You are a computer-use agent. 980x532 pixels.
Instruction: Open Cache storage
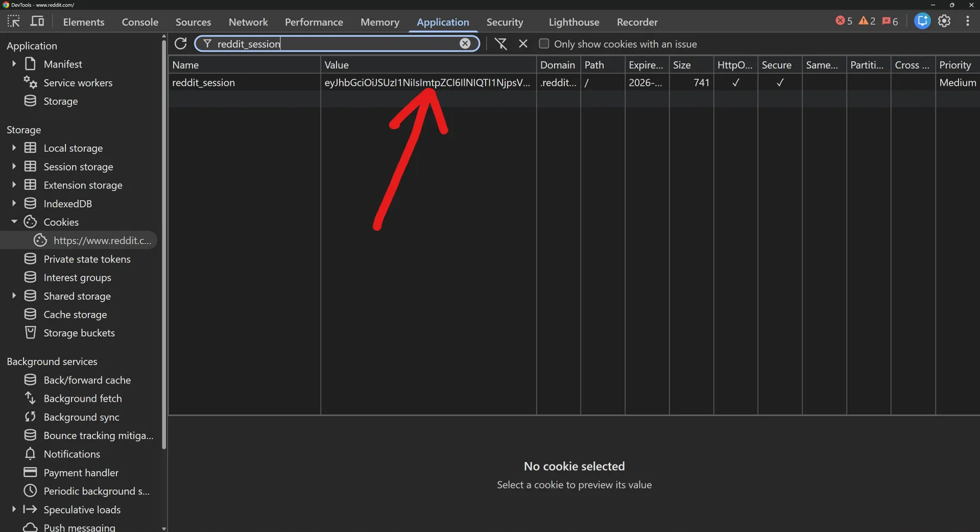75,314
